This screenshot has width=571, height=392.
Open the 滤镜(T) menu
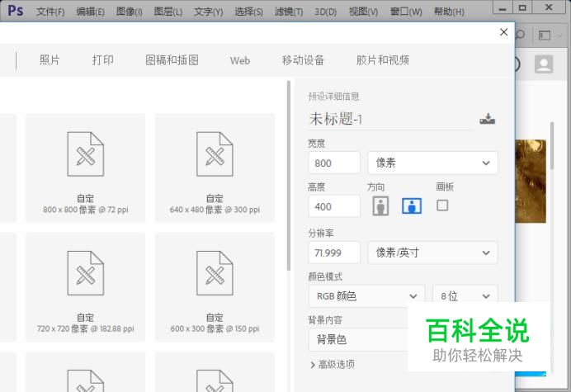click(x=289, y=12)
